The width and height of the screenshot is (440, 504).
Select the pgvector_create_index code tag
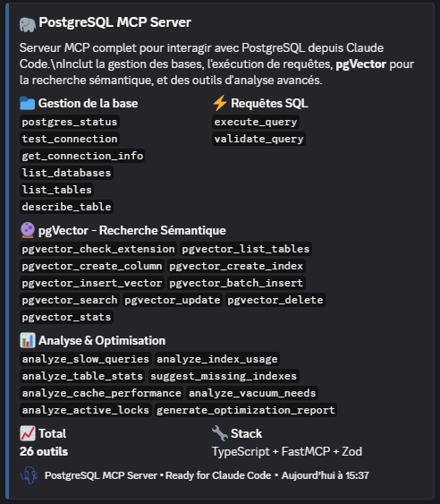pyautogui.click(x=236, y=266)
